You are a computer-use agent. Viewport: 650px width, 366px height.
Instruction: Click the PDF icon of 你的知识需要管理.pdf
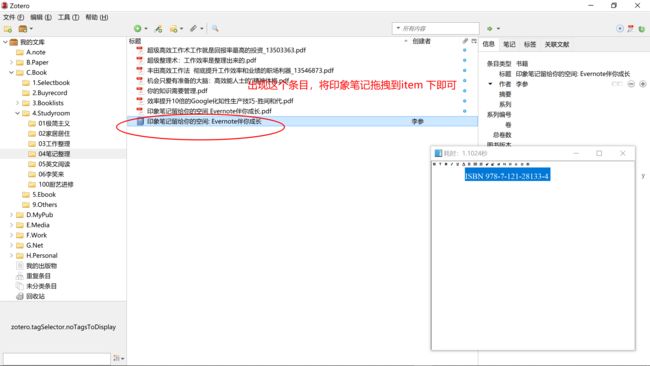(x=140, y=91)
